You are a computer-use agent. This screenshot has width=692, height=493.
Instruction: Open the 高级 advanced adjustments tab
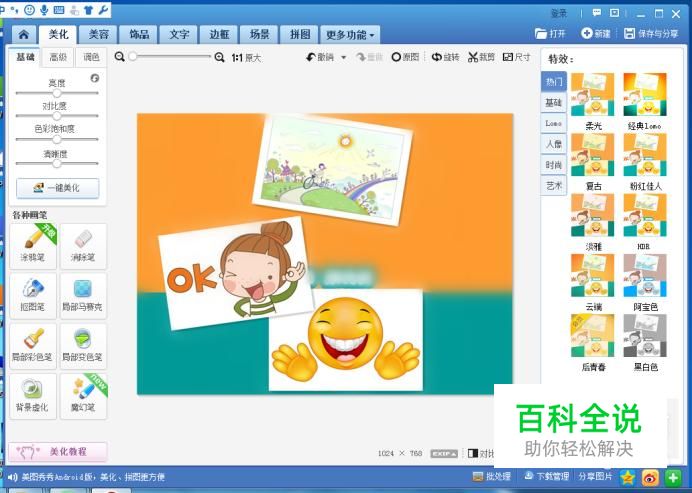58,57
